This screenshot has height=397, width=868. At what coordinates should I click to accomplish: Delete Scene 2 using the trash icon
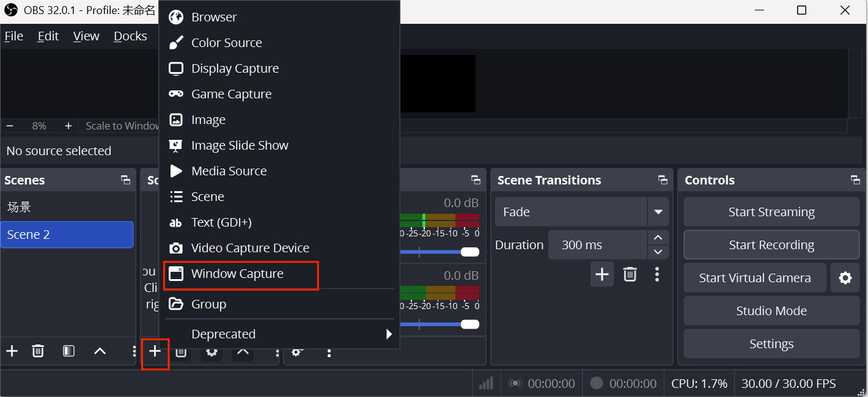coord(38,351)
